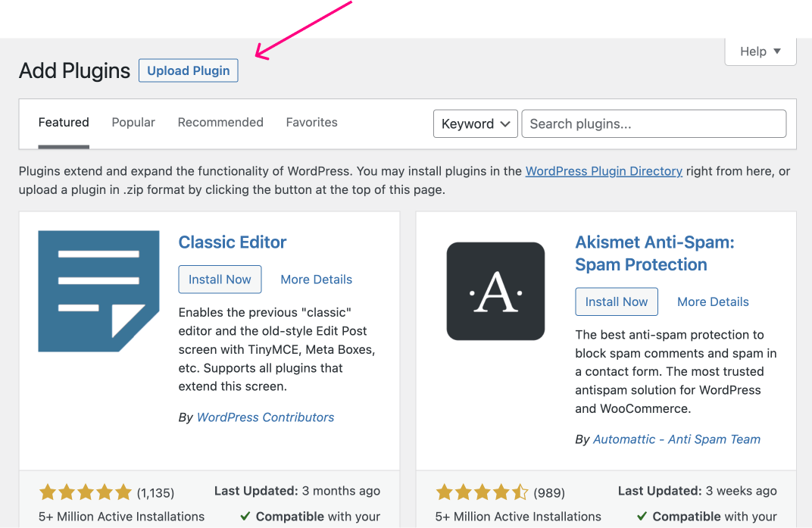Switch to the Featured tab
This screenshot has height=528, width=812.
64,122
